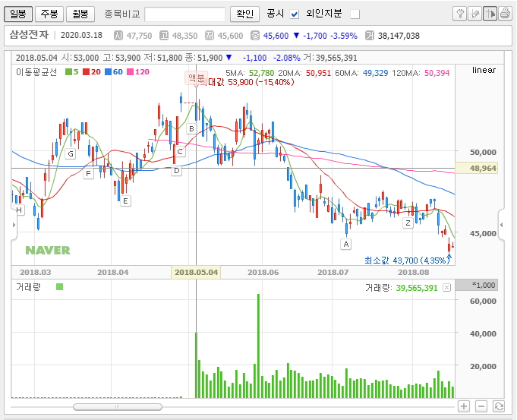The image size is (517, 420).
Task: Click the 2018.05.04 date marker on axis
Action: coord(196,272)
